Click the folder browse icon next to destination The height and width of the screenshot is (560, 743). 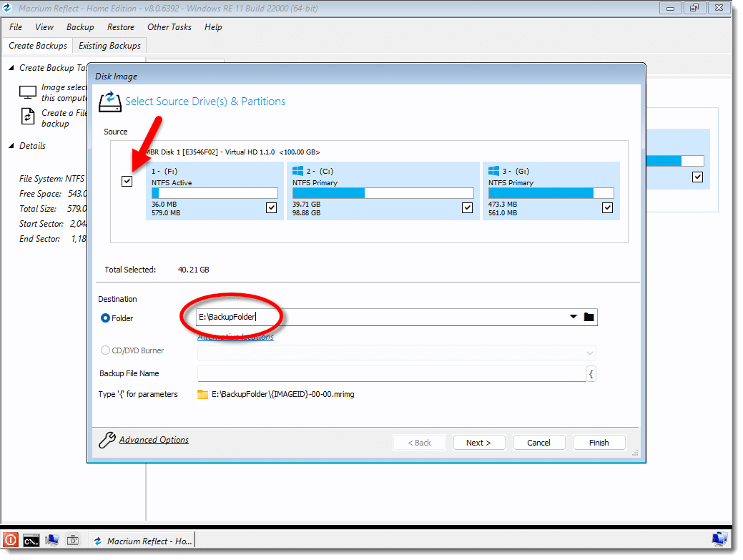click(589, 318)
